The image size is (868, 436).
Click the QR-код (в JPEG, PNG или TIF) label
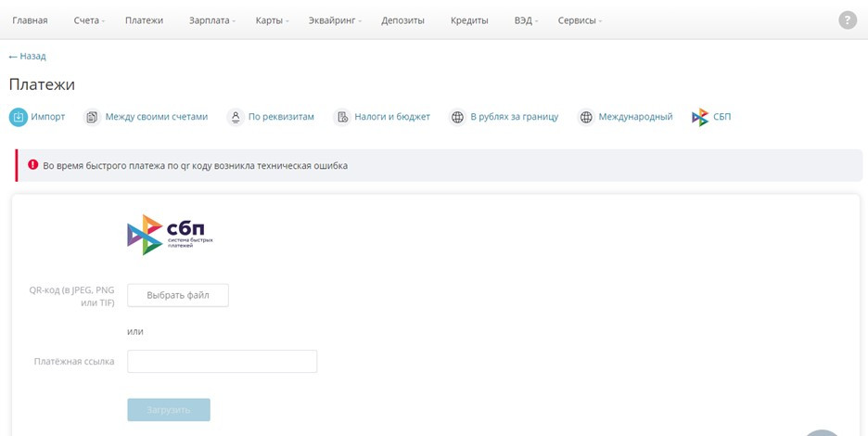[x=72, y=296]
